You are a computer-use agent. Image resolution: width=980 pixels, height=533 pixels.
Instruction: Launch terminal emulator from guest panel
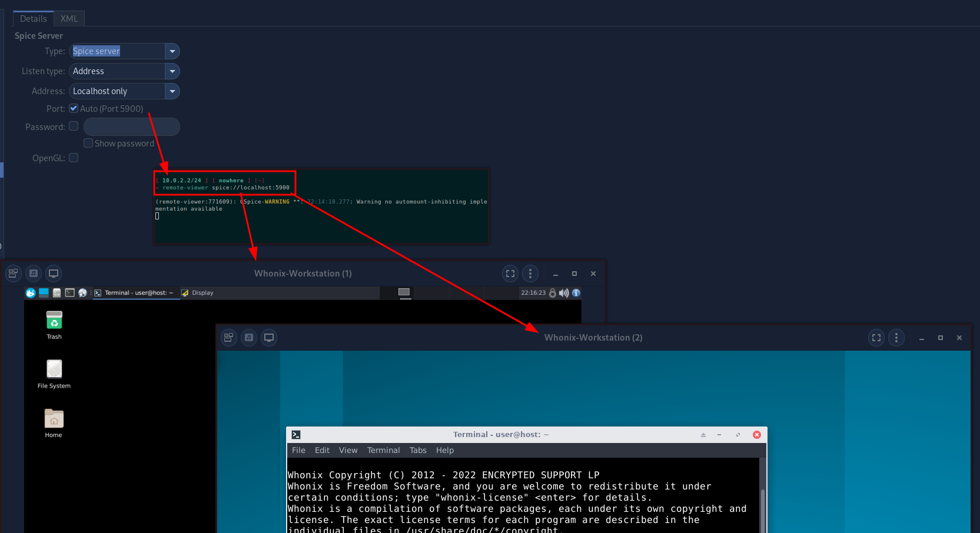click(x=69, y=292)
